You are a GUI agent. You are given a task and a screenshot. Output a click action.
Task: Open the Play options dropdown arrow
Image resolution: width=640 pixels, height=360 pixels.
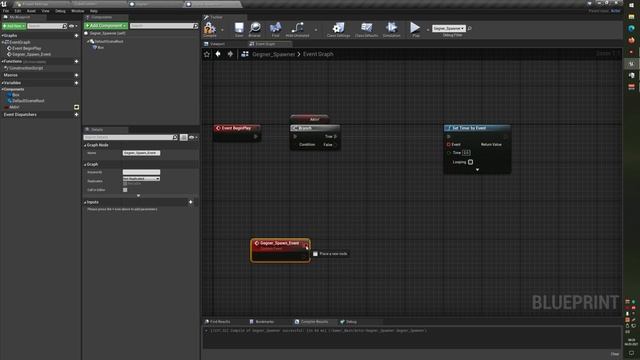click(427, 30)
